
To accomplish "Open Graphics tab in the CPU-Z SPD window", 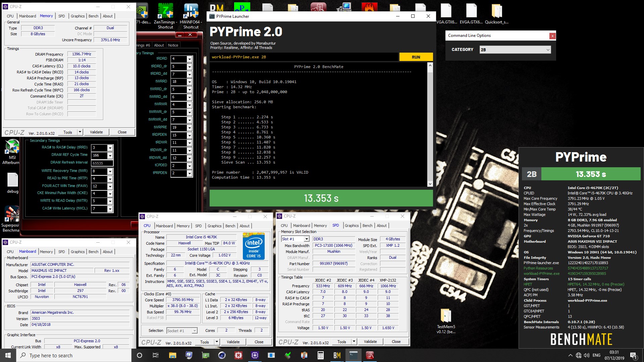I will [x=352, y=226].
